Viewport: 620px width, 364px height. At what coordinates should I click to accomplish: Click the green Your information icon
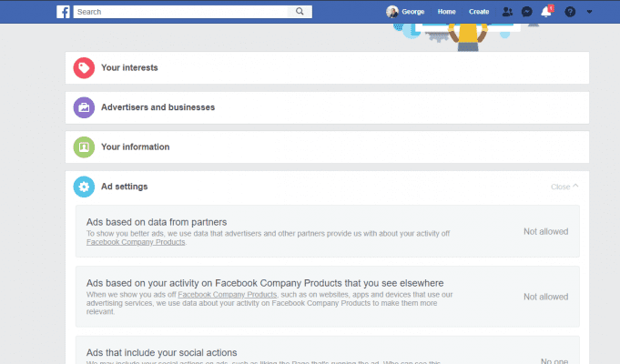(x=84, y=147)
